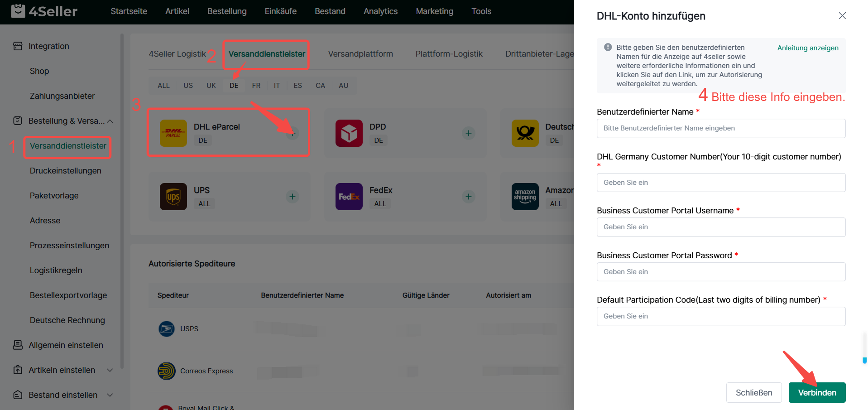Image resolution: width=868 pixels, height=410 pixels.
Task: Click the USPS carrier icon
Action: pos(166,329)
